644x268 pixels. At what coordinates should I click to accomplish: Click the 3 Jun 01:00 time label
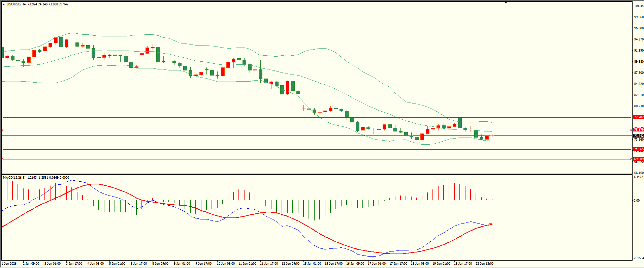coord(53,264)
